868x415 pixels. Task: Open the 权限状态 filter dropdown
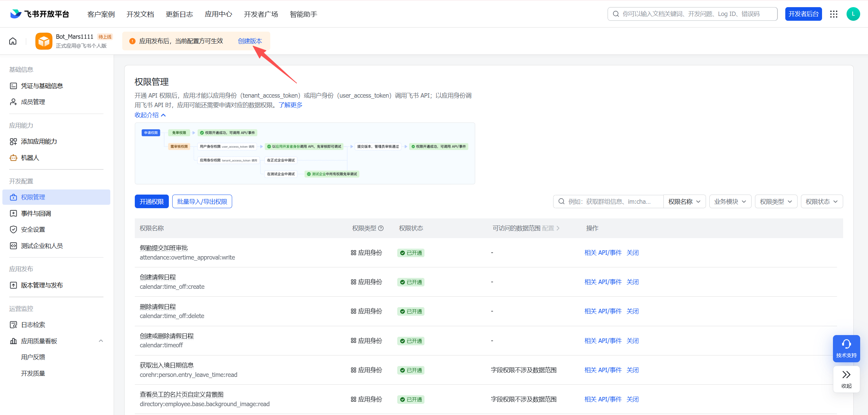pyautogui.click(x=821, y=202)
